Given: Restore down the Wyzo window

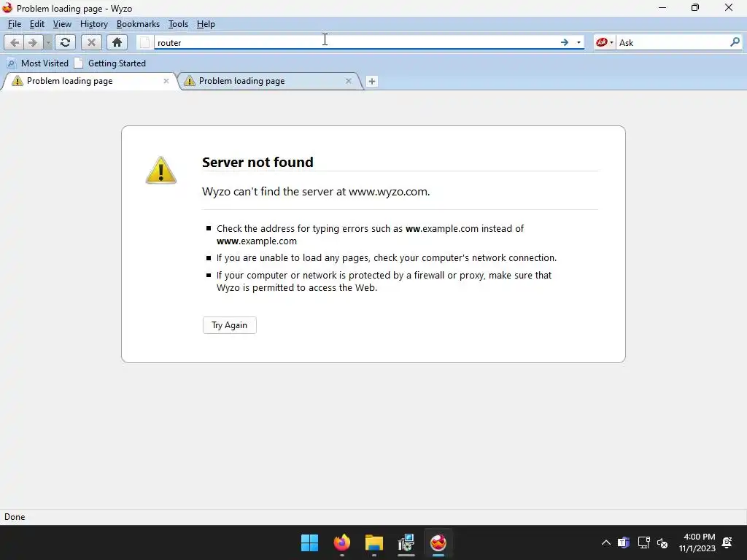Looking at the screenshot, I should click(x=695, y=7).
